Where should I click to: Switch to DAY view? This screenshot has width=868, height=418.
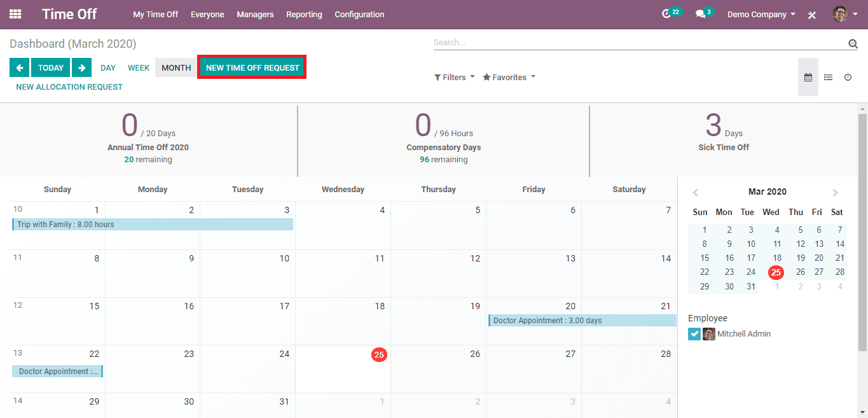(108, 67)
